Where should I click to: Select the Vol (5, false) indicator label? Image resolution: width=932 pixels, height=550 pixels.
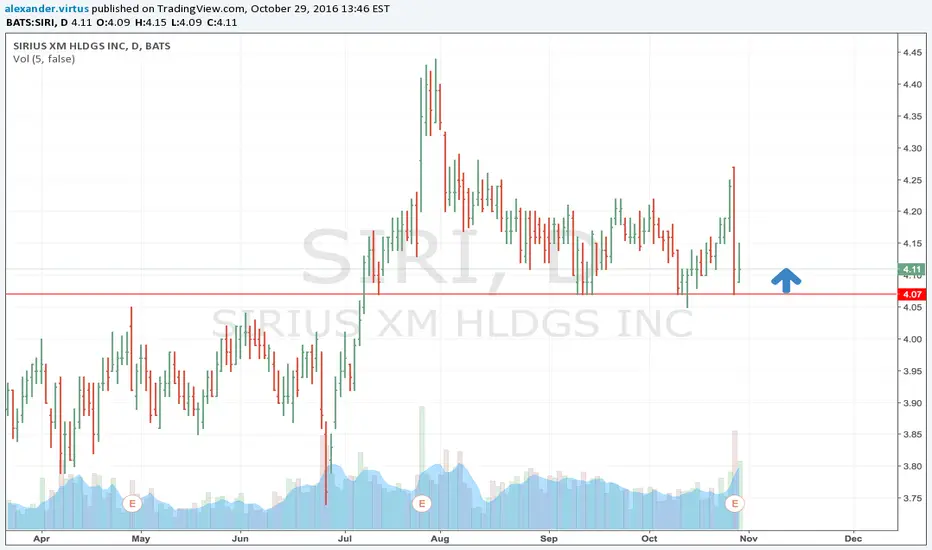pos(44,59)
